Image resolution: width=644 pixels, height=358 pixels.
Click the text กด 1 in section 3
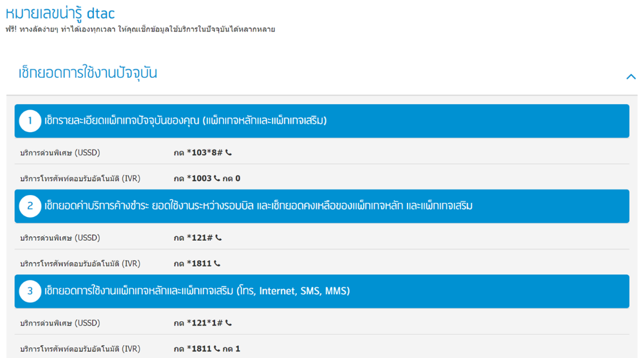[231, 349]
